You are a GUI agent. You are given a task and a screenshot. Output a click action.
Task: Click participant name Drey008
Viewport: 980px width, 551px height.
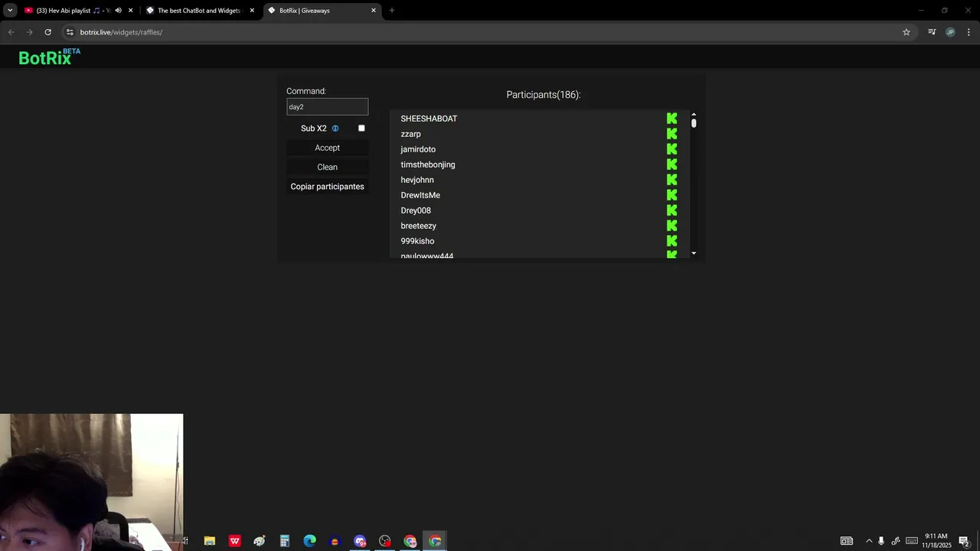point(416,210)
